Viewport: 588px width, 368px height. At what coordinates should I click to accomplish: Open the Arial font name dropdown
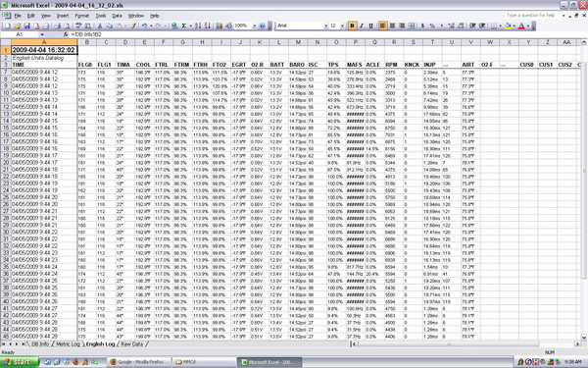pos(325,26)
